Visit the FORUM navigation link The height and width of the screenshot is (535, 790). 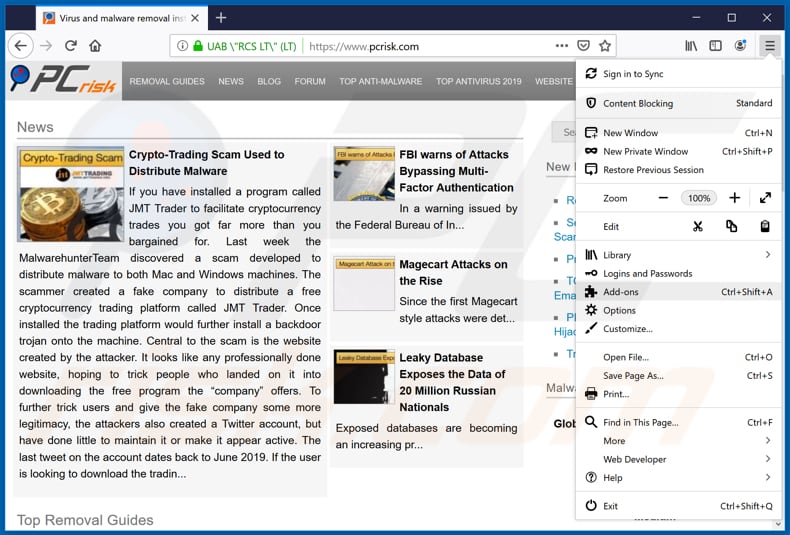tap(310, 81)
